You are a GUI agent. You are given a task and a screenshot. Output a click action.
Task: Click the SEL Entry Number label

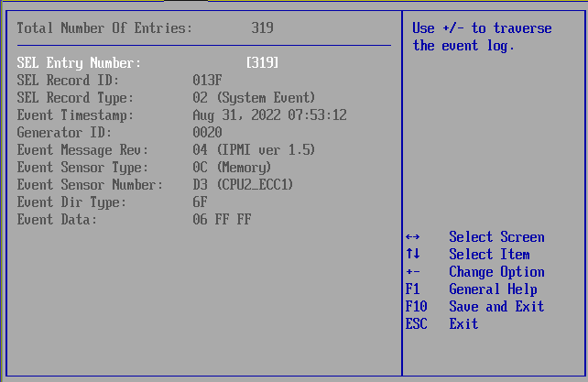click(x=79, y=63)
